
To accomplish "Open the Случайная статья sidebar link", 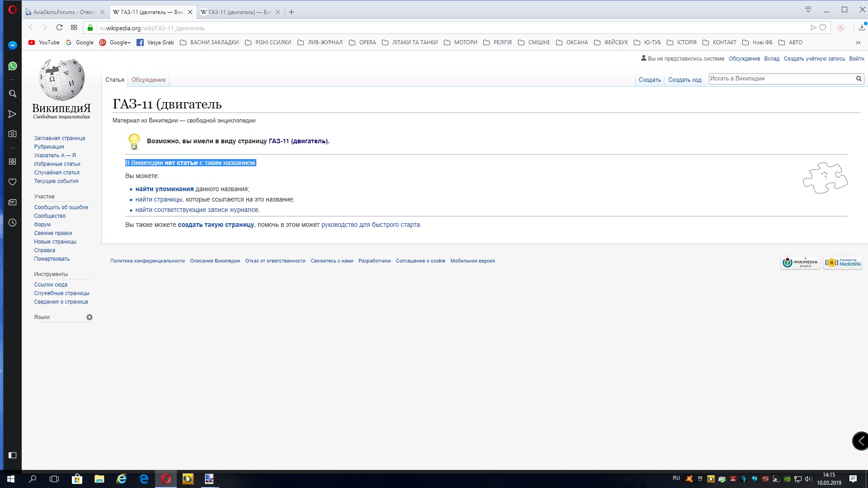I will (x=57, y=173).
